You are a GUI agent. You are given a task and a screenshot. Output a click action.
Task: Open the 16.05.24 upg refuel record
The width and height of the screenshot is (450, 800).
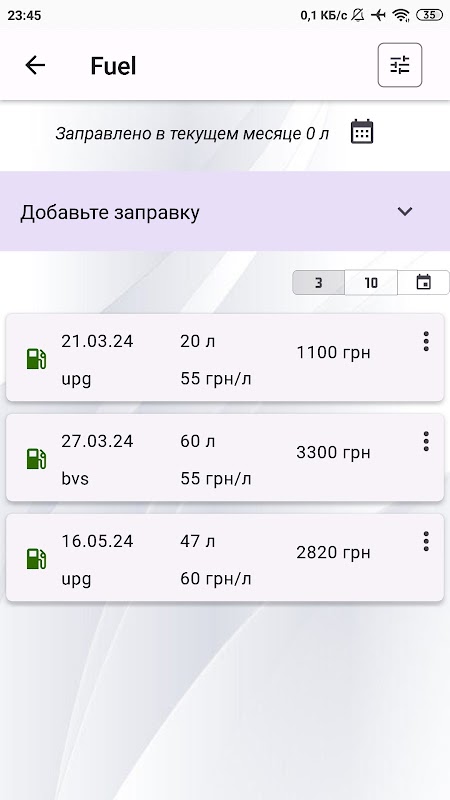pyautogui.click(x=225, y=558)
